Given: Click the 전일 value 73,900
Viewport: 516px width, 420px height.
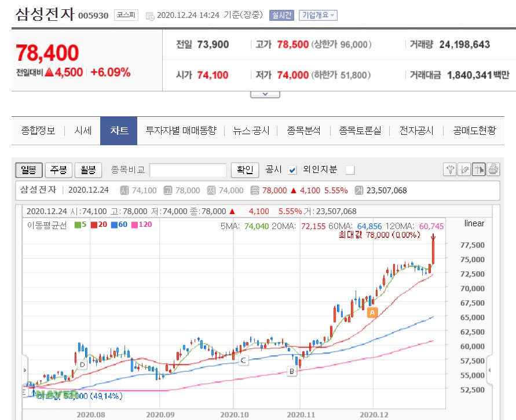Looking at the screenshot, I should 213,45.
